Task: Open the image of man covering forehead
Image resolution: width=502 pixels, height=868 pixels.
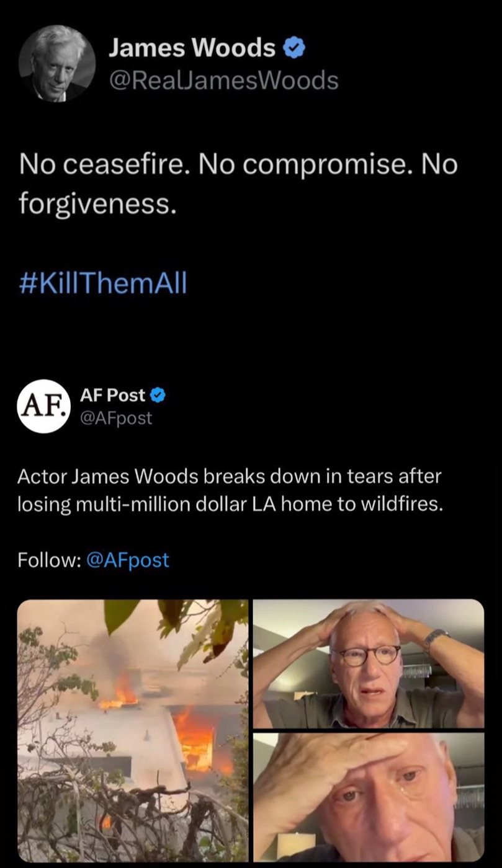Action: [369, 797]
